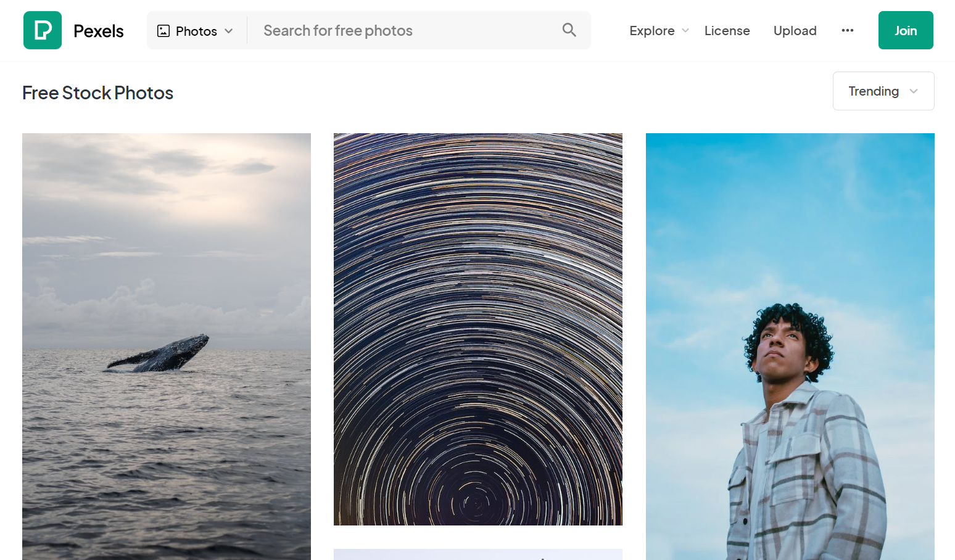Open the photo of man in plaid shirt

click(x=790, y=345)
